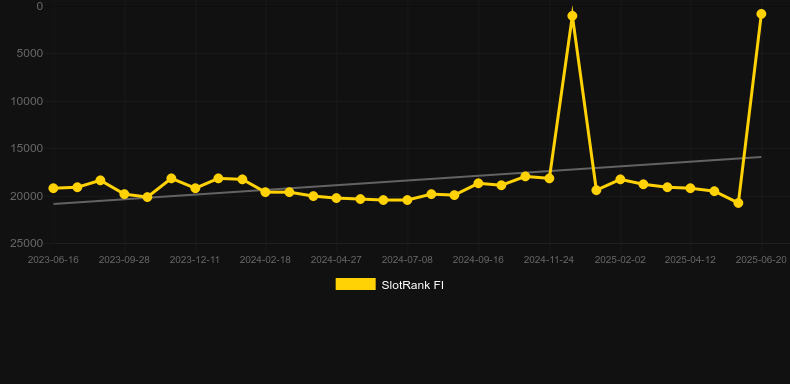Click the x-axis label 2025-06-20

tap(761, 260)
